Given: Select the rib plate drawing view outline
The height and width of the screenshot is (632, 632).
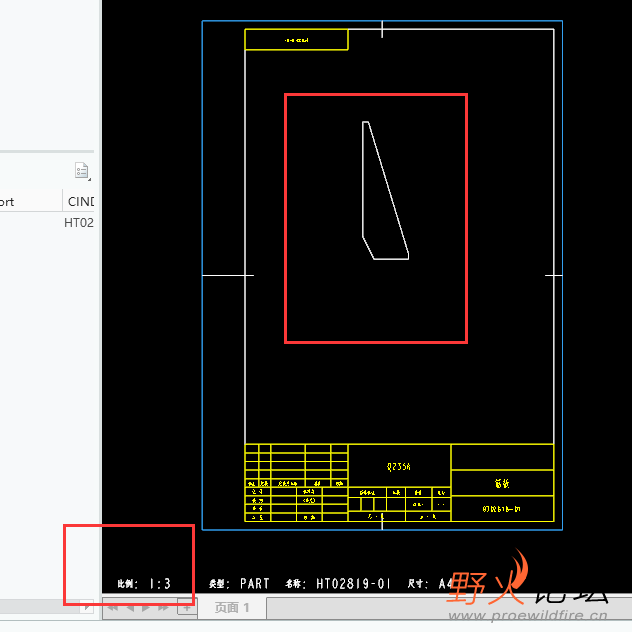Looking at the screenshot, I should 385,190.
